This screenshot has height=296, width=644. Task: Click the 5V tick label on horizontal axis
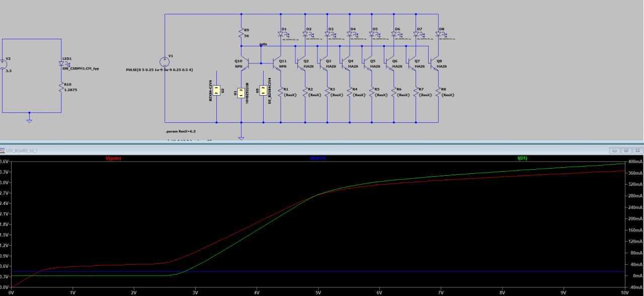[318, 292]
